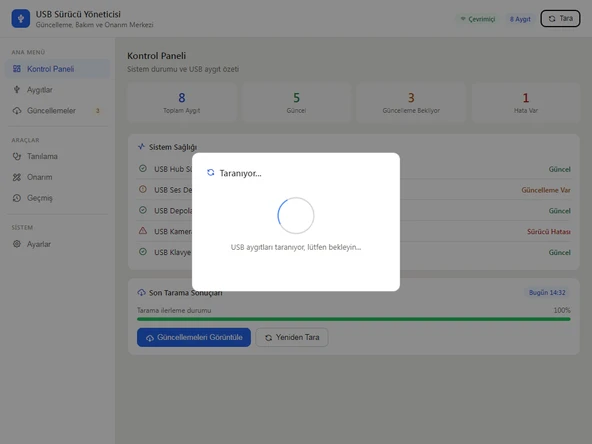This screenshot has width=592, height=444.
Task: Click the Güncellemeler cloud icon in sidebar
Action: click(17, 111)
